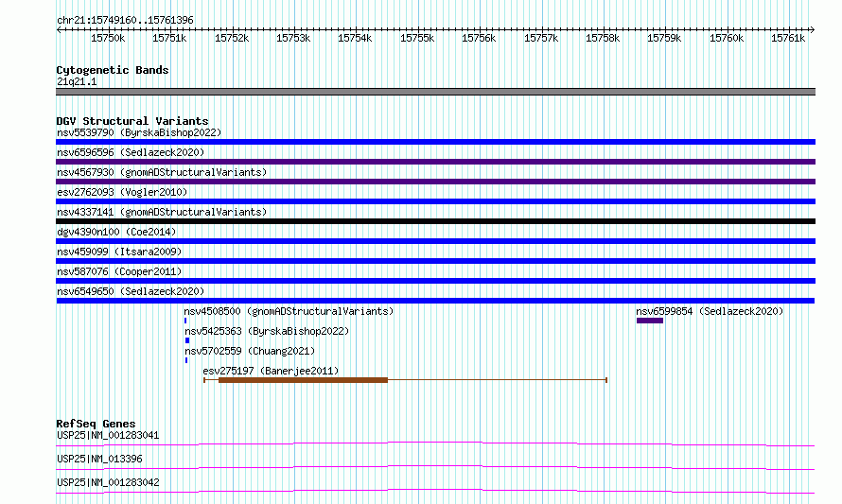
Task: Click the 15757k ruler tick label
Action: tap(541, 38)
